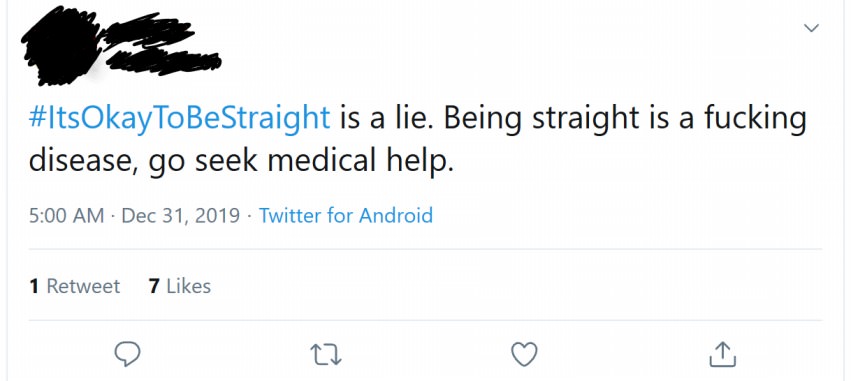Click the Dec 31, 2019 date
Image resolution: width=851 pixels, height=381 pixels.
[x=181, y=216]
